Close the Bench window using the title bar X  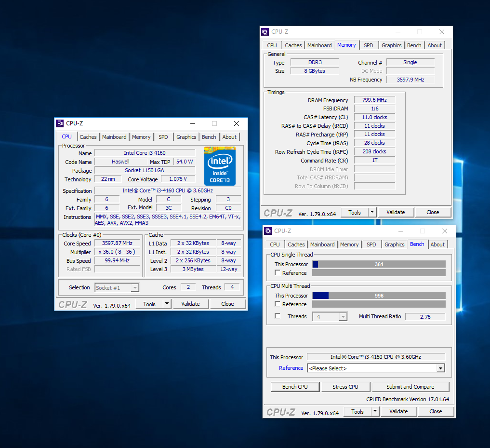click(445, 231)
